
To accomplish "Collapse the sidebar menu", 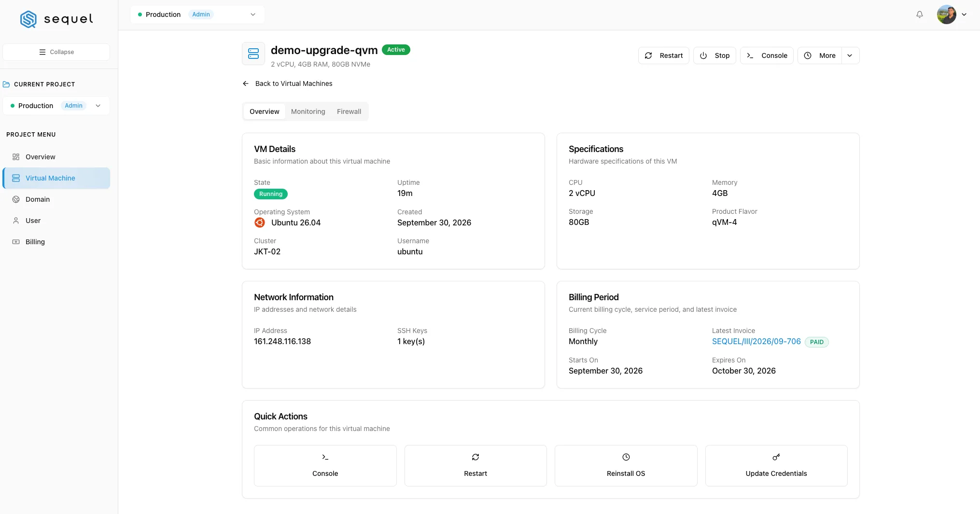I will pyautogui.click(x=56, y=52).
